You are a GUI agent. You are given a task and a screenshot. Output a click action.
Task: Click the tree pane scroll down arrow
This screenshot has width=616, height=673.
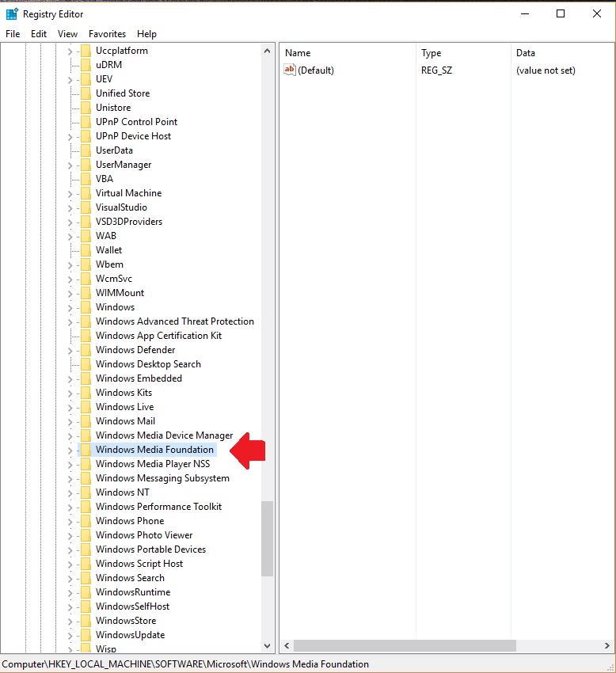[267, 645]
